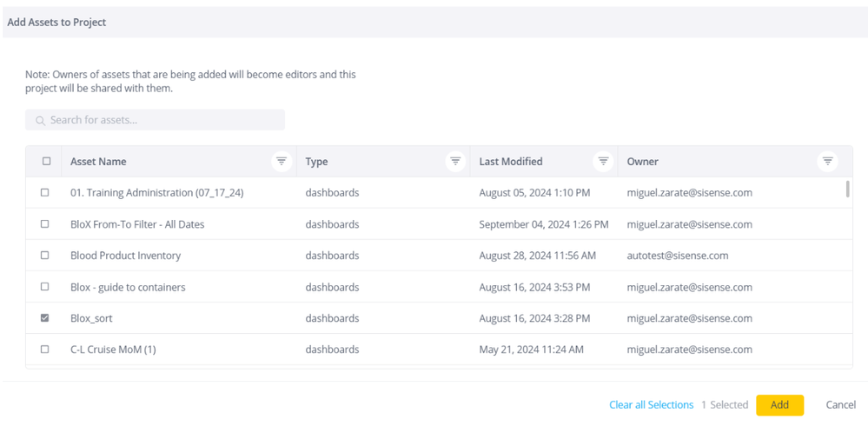Open the Owner column filter icon
The width and height of the screenshot is (868, 433).
(x=827, y=162)
